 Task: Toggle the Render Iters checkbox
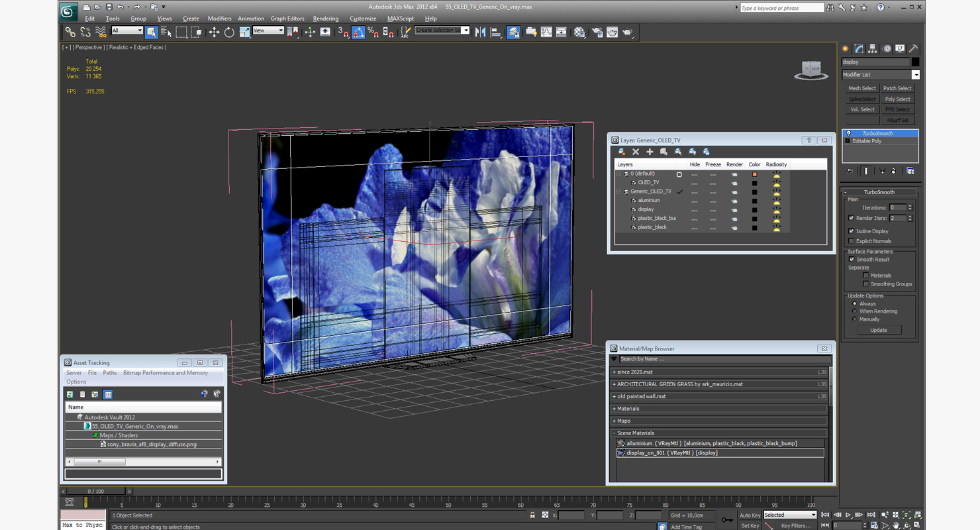[x=851, y=218]
